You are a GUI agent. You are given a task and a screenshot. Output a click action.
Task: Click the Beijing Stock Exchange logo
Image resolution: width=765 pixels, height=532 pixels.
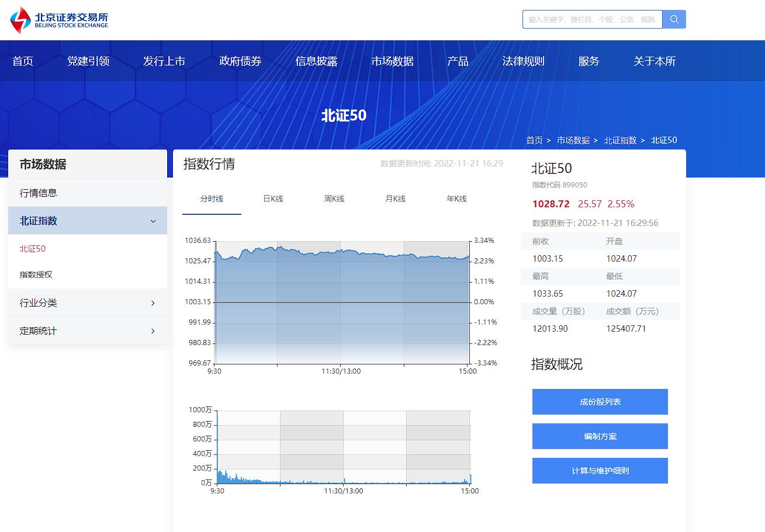pyautogui.click(x=59, y=20)
